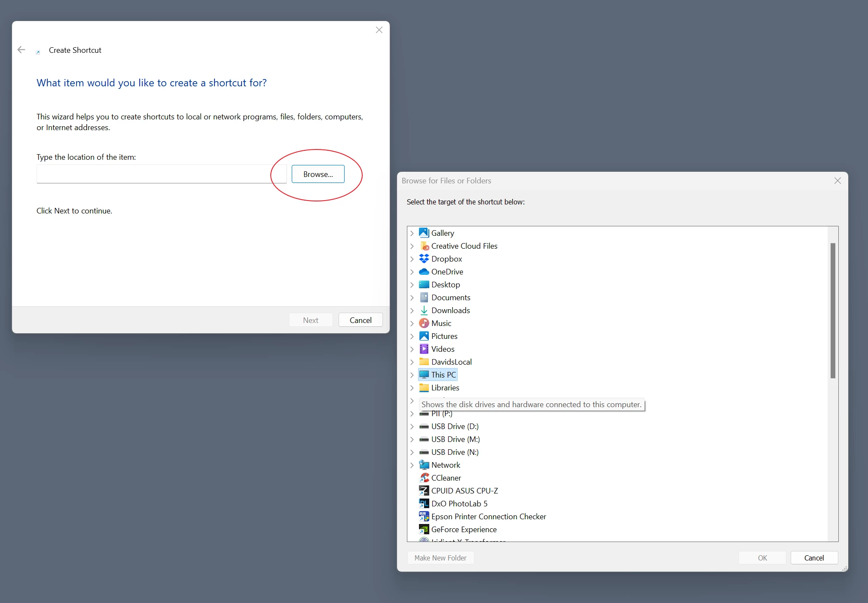The image size is (868, 603).
Task: Select the CPUID ASUS CPU-Z icon
Action: pyautogui.click(x=424, y=490)
